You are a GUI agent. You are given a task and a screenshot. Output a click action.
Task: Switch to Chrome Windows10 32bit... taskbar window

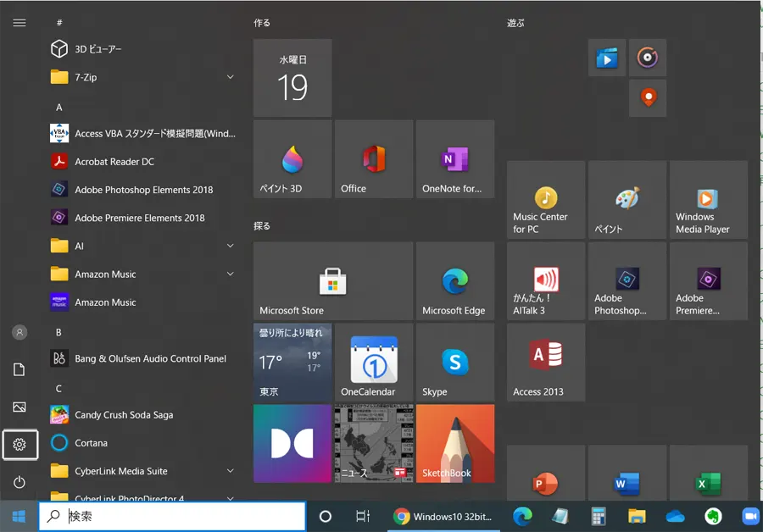pyautogui.click(x=443, y=517)
